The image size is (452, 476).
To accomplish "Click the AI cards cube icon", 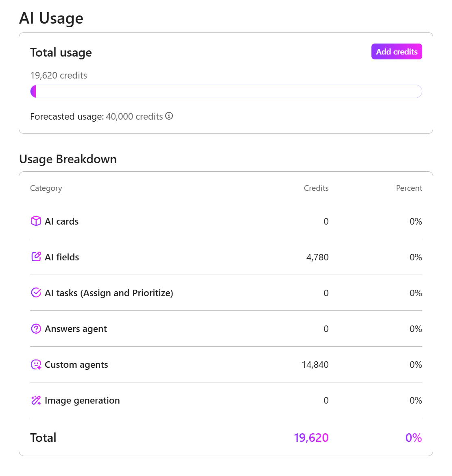I will click(36, 221).
